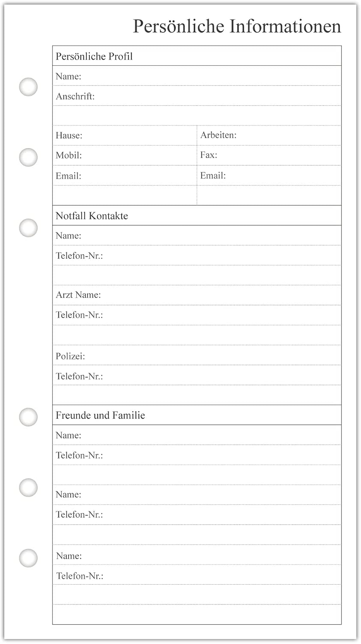This screenshot has height=644, width=361.
Task: Click the left-column Email field
Action: click(125, 175)
